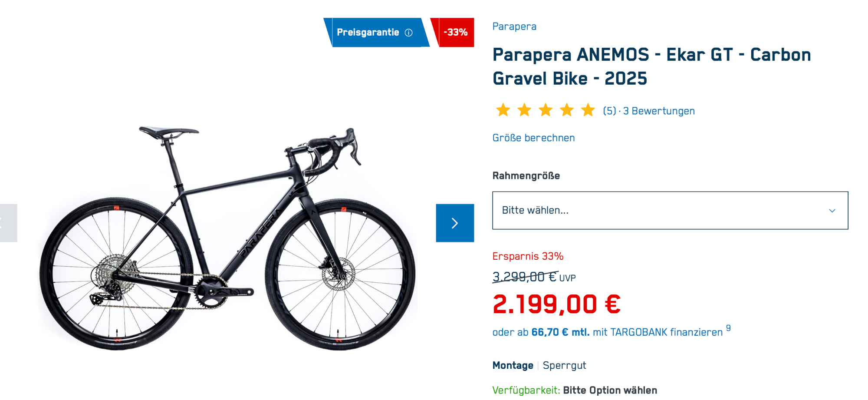Click the product title heading
The image size is (868, 400).
(x=651, y=66)
